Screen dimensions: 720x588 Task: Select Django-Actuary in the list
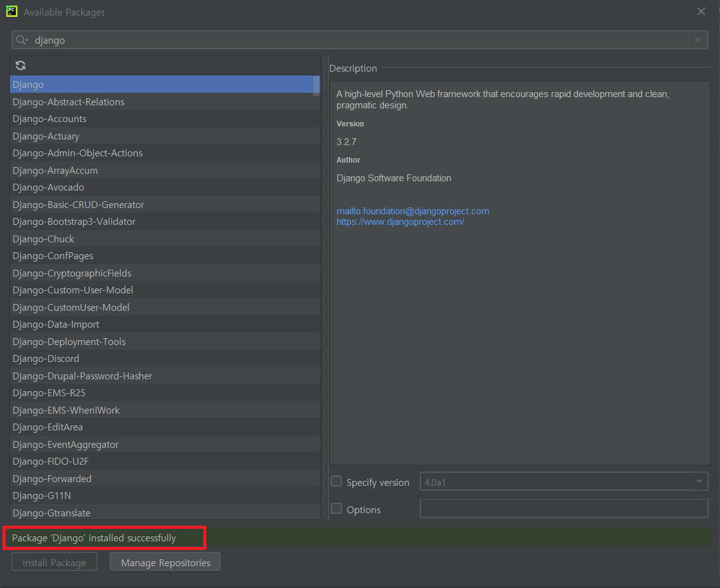click(165, 136)
